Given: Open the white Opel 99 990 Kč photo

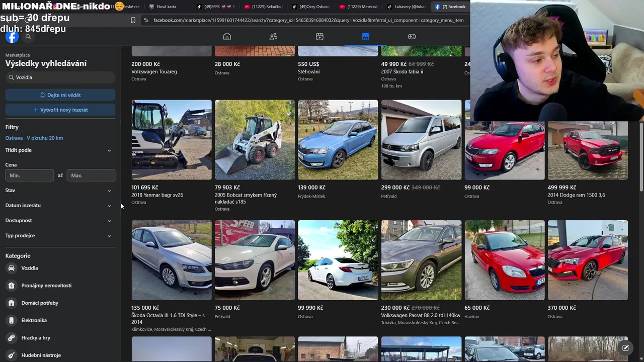Looking at the screenshot, I should (x=338, y=260).
